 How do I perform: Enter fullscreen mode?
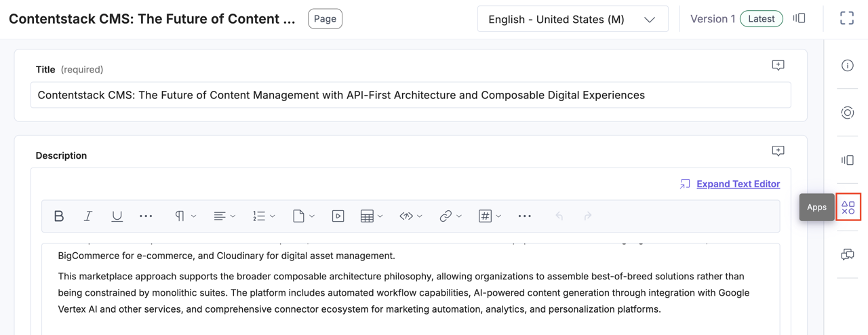[847, 18]
